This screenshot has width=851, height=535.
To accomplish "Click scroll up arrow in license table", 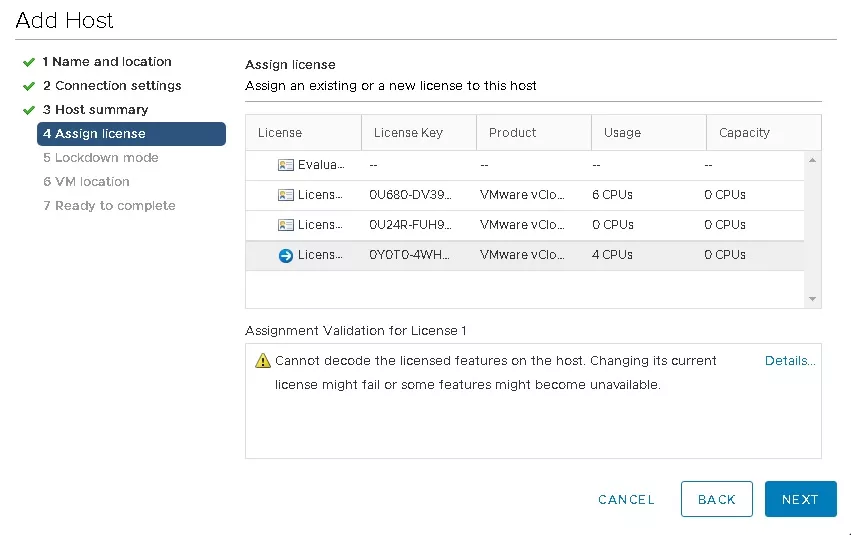I will [x=812, y=160].
